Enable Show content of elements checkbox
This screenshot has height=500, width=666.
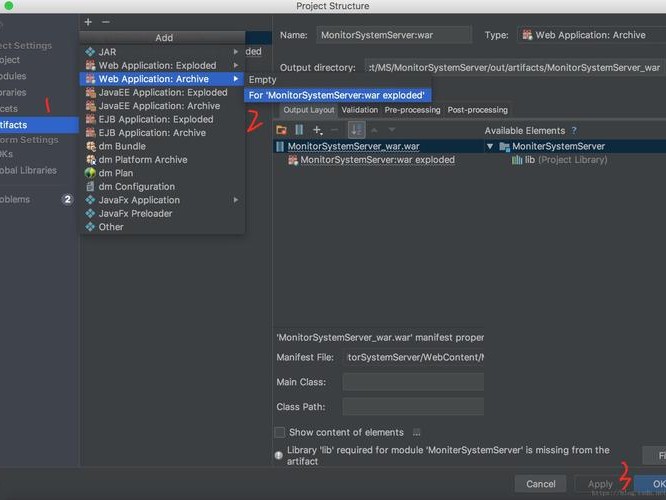tap(279, 432)
